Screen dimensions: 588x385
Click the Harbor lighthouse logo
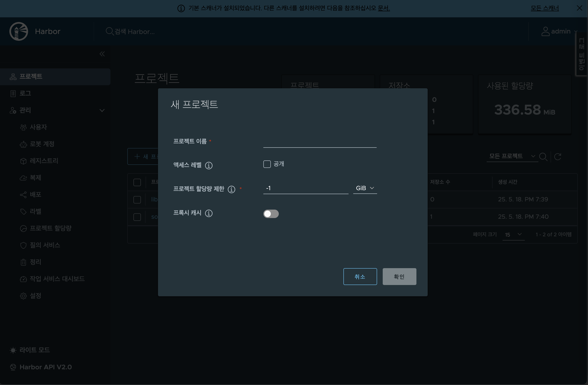pyautogui.click(x=18, y=31)
